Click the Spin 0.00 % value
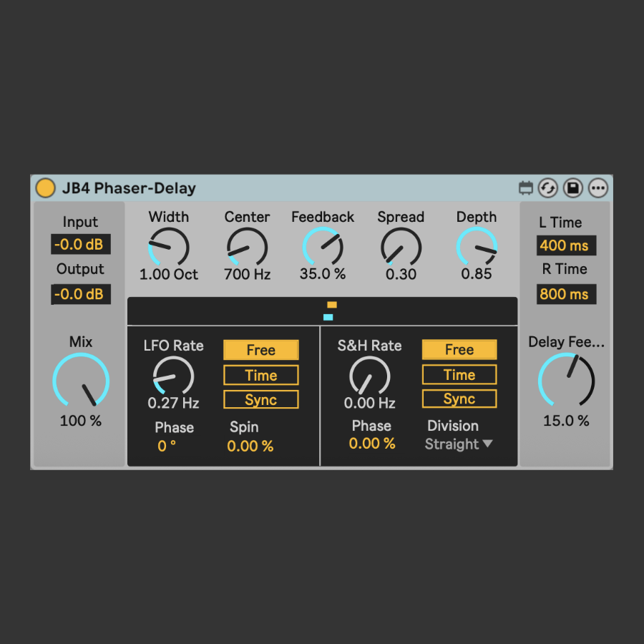Image resolution: width=644 pixels, height=644 pixels. tap(250, 447)
